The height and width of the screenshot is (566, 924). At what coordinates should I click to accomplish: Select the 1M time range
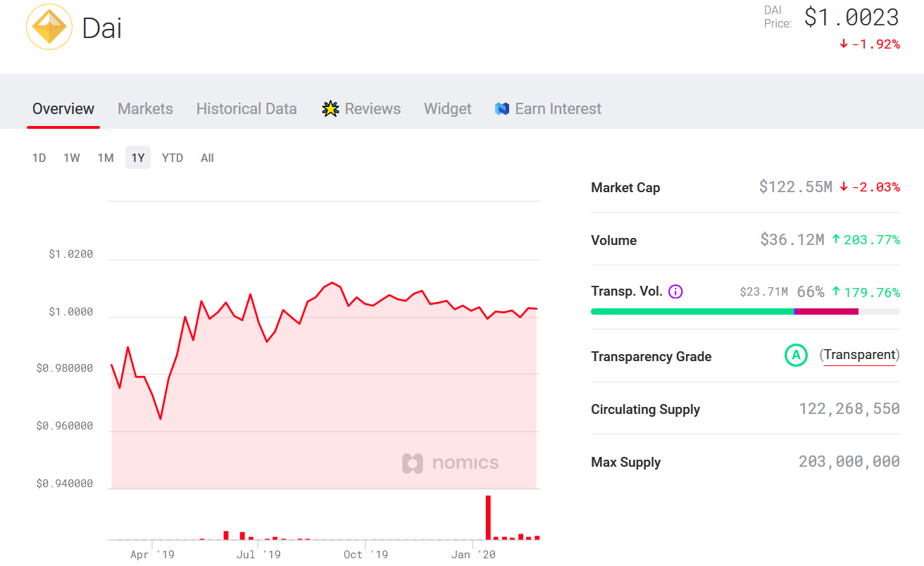pyautogui.click(x=106, y=158)
